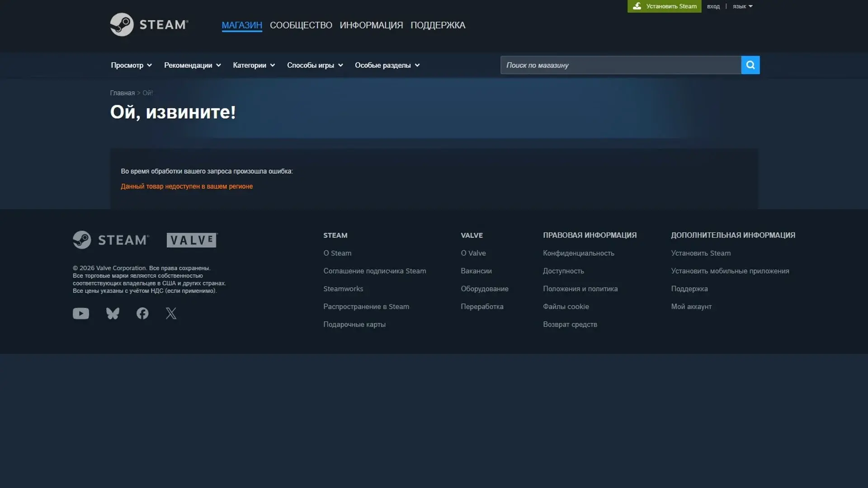Open Положения и политика link
The width and height of the screenshot is (868, 488).
pos(580,288)
